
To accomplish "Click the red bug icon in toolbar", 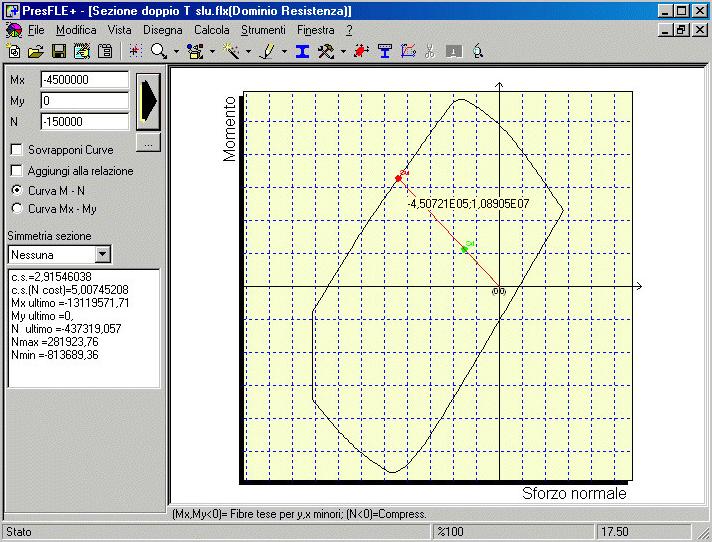I will [362, 51].
